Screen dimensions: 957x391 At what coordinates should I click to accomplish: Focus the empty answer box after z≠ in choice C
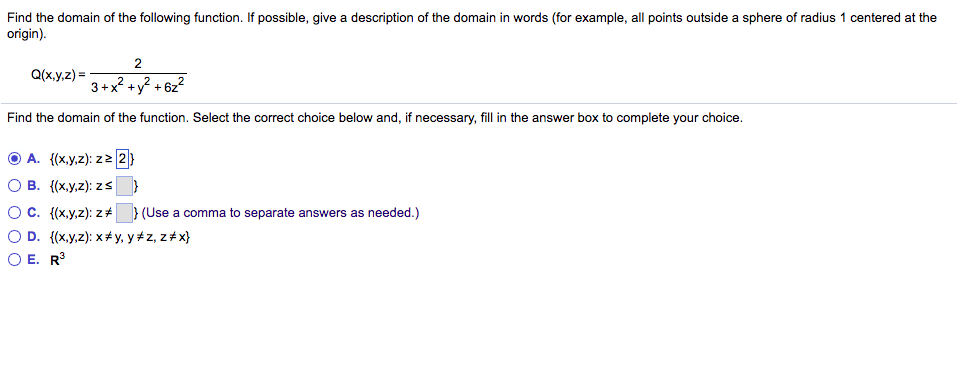tap(125, 213)
